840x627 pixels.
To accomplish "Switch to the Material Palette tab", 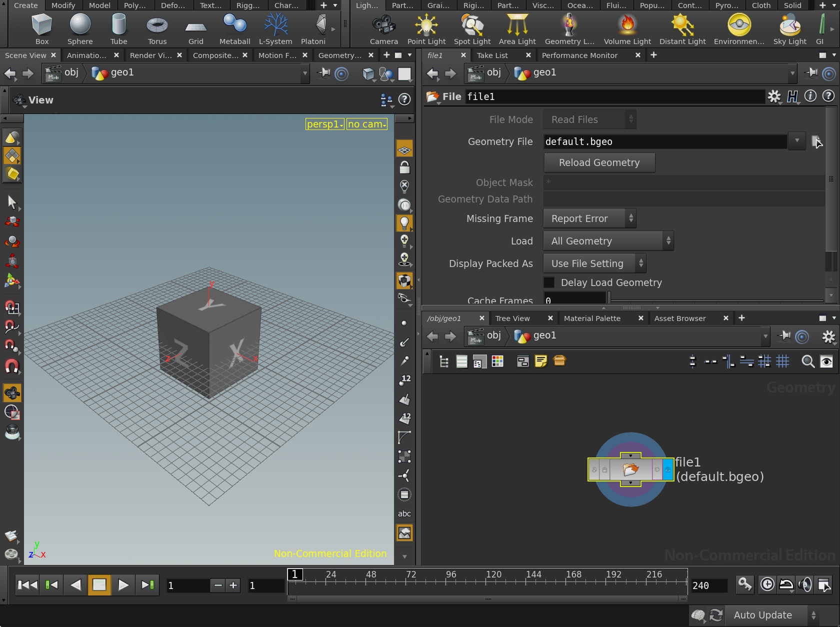I will [x=592, y=318].
